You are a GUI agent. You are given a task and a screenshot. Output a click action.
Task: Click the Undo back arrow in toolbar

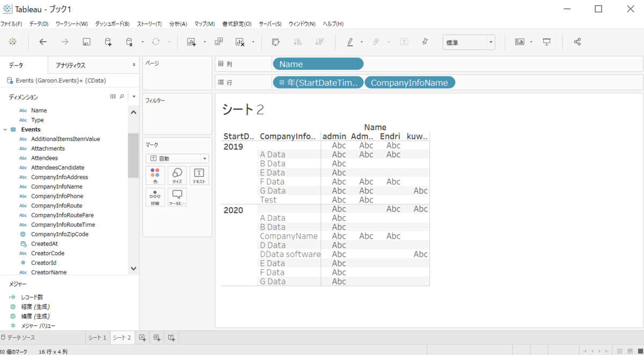pos(43,42)
